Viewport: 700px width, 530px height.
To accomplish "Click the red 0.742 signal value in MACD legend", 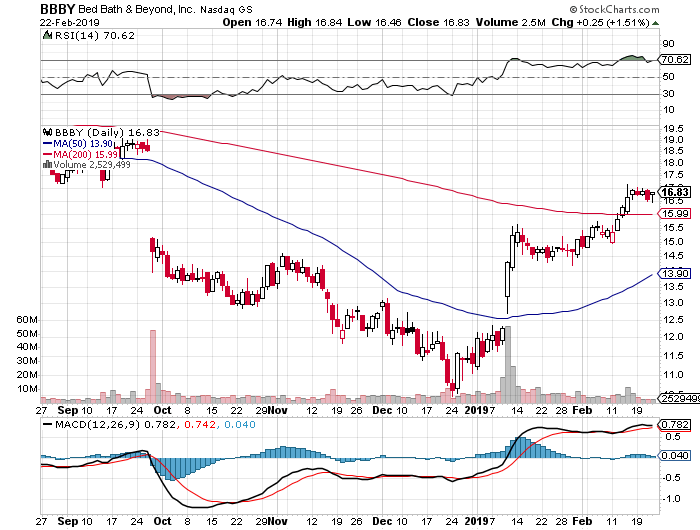I will pyautogui.click(x=199, y=424).
